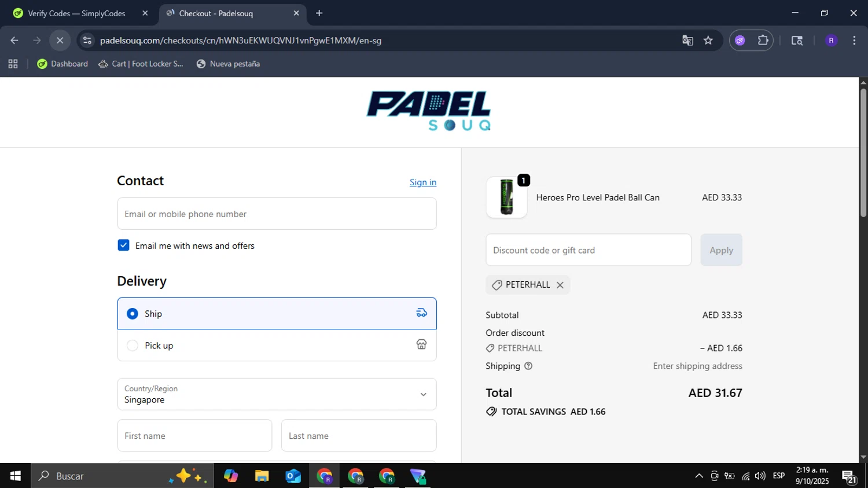Screen dimensions: 868x488
Task: Focus the Discount code or gift card field
Action: coord(589,250)
